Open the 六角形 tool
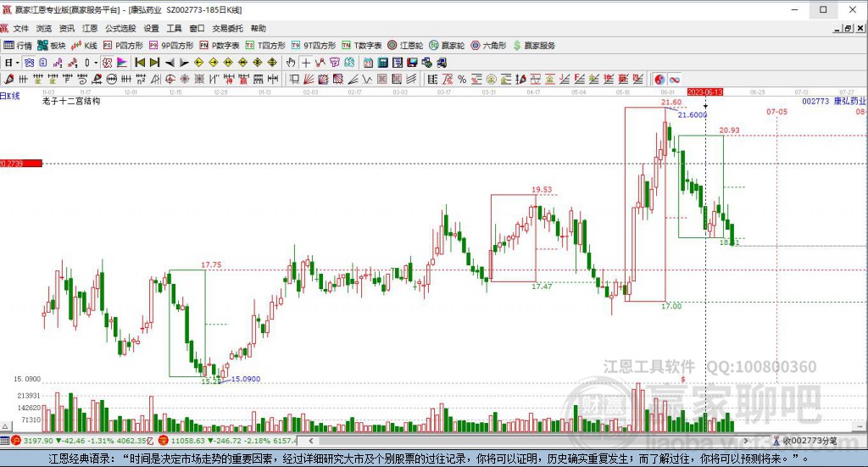 click(x=488, y=46)
